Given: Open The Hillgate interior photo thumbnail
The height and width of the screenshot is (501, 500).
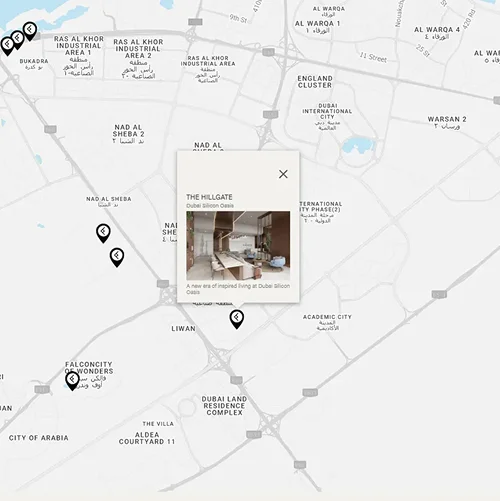Looking at the screenshot, I should (238, 246).
